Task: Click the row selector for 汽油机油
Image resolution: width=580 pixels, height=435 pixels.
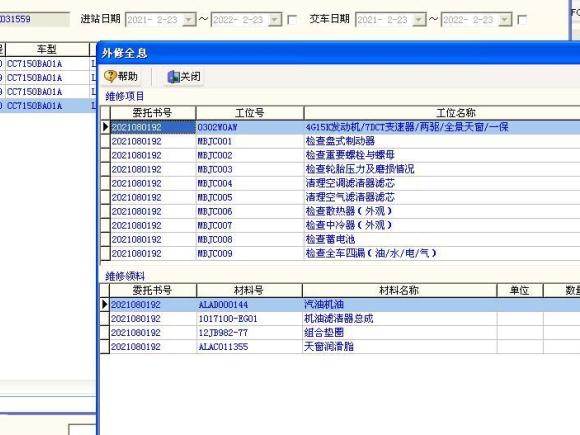Action: click(x=105, y=304)
